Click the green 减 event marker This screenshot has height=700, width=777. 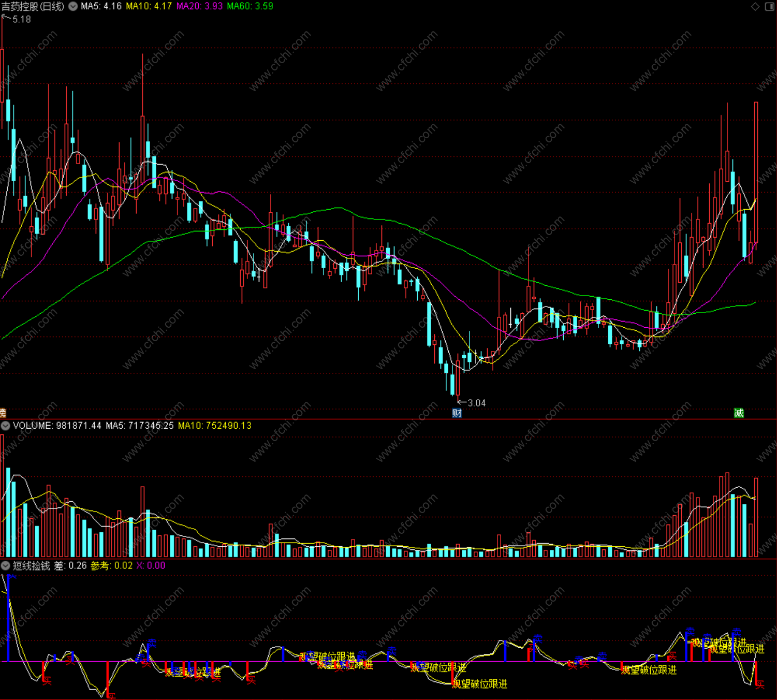739,413
